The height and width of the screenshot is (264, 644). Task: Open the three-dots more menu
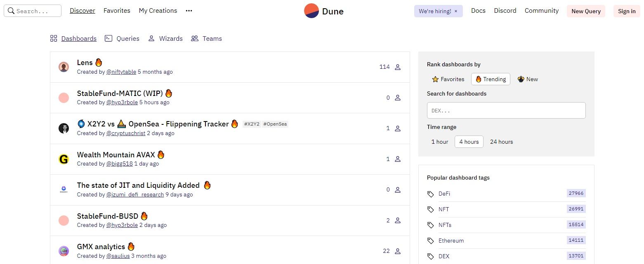click(189, 11)
